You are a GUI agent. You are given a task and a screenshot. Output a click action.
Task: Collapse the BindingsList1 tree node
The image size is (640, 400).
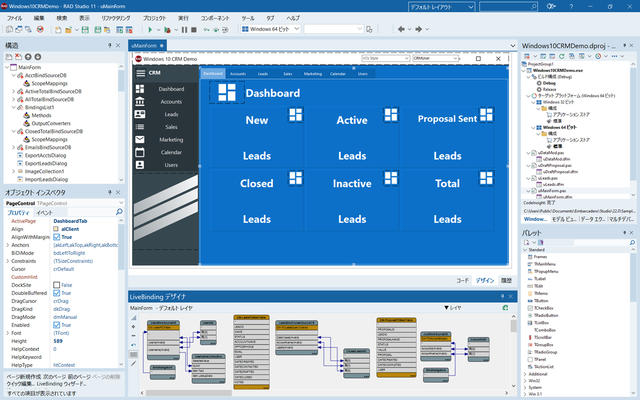pyautogui.click(x=13, y=107)
